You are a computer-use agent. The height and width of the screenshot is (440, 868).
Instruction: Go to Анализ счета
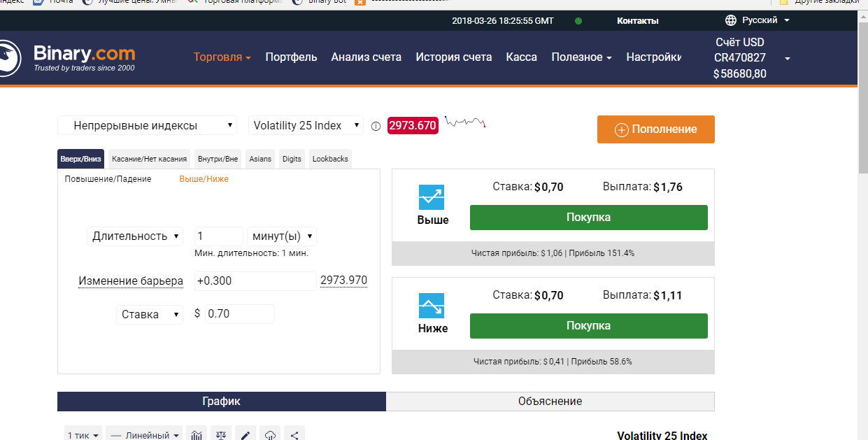point(367,57)
